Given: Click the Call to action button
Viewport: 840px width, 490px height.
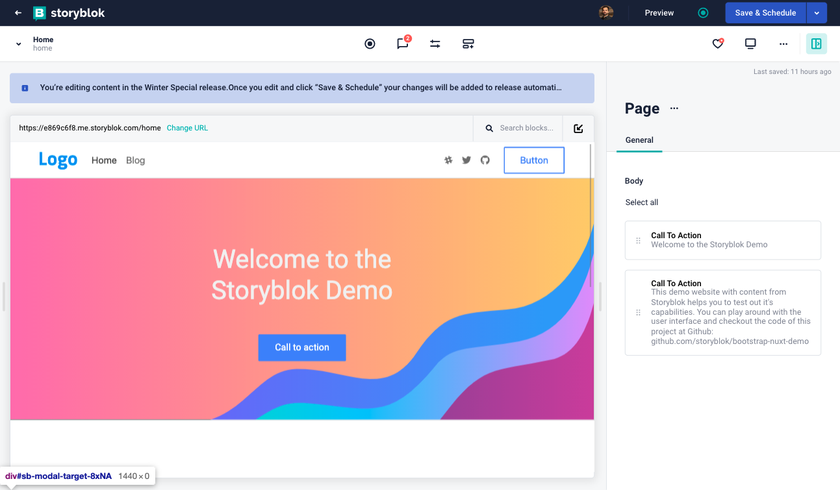Looking at the screenshot, I should click(x=302, y=348).
